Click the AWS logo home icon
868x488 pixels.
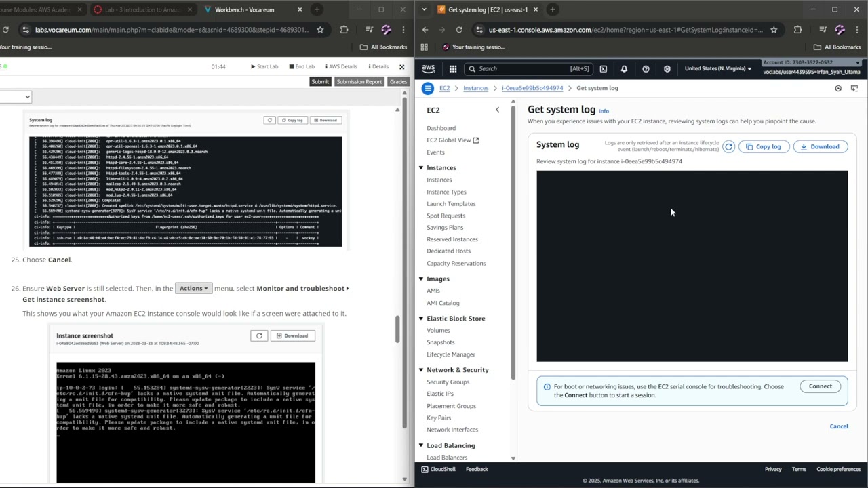click(428, 68)
